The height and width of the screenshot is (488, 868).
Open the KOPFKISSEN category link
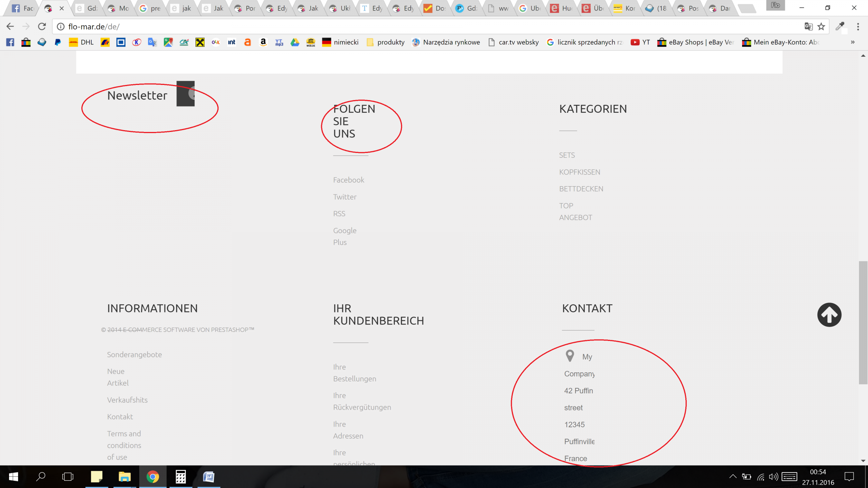579,172
